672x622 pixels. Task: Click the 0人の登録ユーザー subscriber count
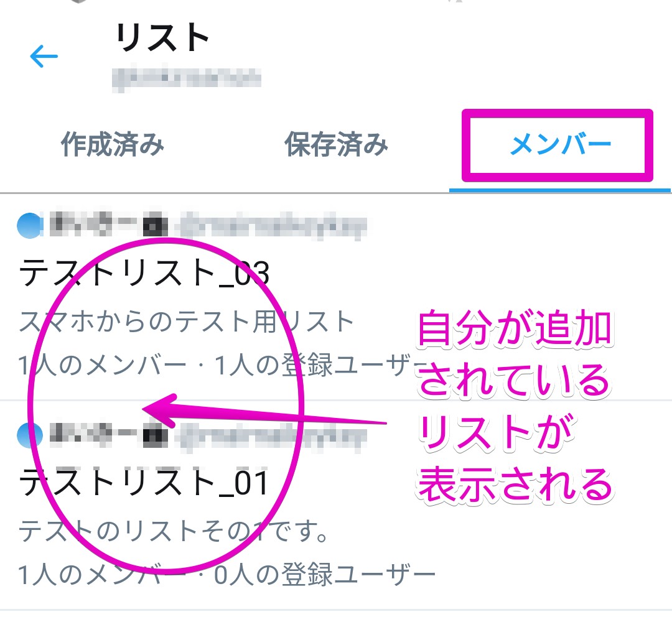(324, 575)
